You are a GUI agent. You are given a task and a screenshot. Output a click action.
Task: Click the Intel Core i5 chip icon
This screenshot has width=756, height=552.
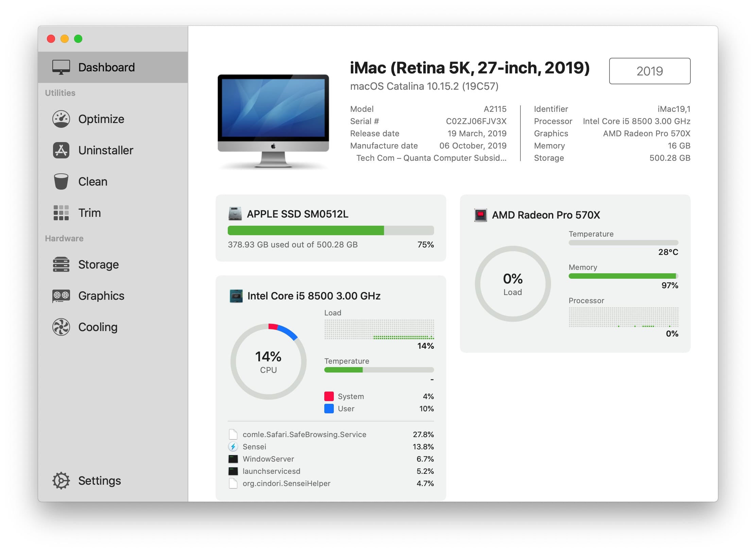pos(236,296)
